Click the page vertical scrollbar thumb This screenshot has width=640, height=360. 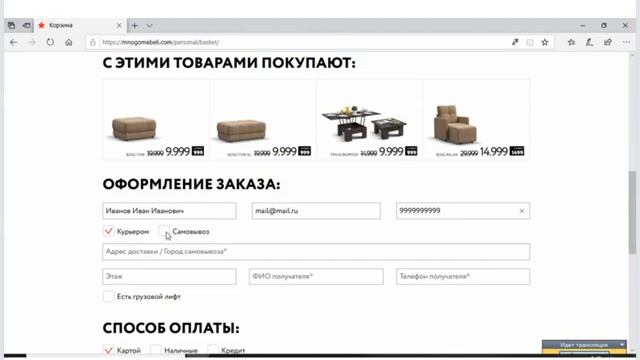click(632, 212)
